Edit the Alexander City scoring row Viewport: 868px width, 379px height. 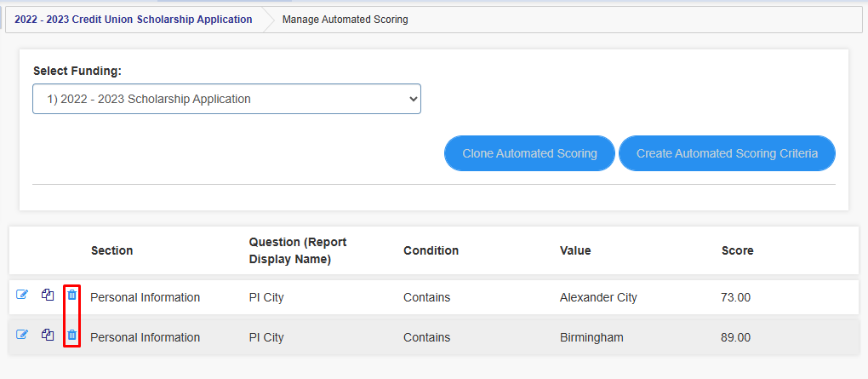[x=21, y=294]
